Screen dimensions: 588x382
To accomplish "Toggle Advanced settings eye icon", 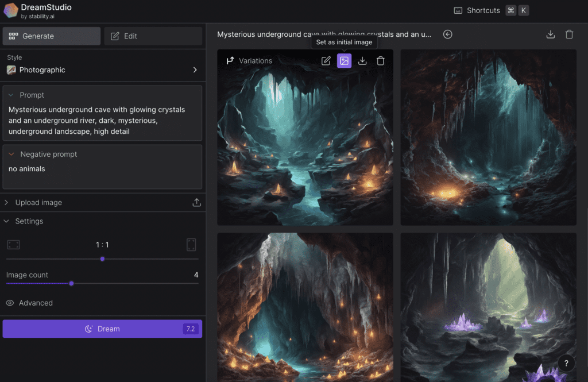I will coord(10,303).
